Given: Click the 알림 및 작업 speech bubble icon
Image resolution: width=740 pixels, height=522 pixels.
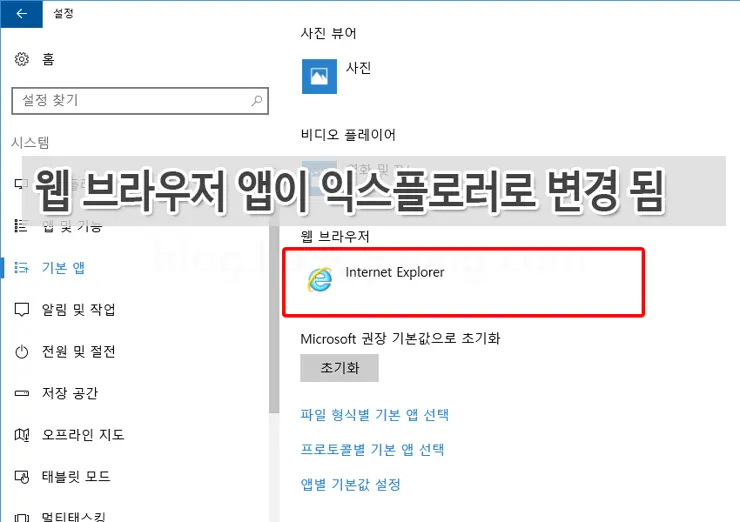Looking at the screenshot, I should click(x=22, y=310).
